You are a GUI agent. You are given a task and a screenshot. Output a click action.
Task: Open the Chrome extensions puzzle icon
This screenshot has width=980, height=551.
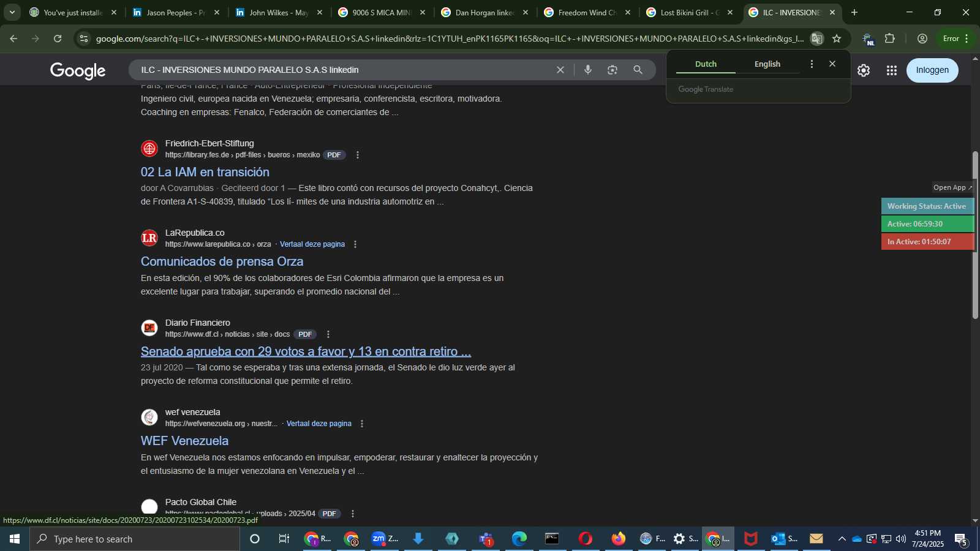[x=890, y=39]
